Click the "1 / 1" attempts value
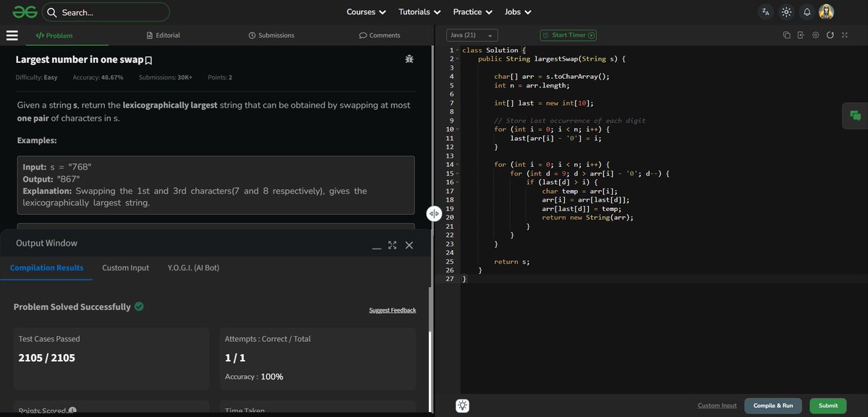This screenshot has height=417, width=868. pos(235,358)
